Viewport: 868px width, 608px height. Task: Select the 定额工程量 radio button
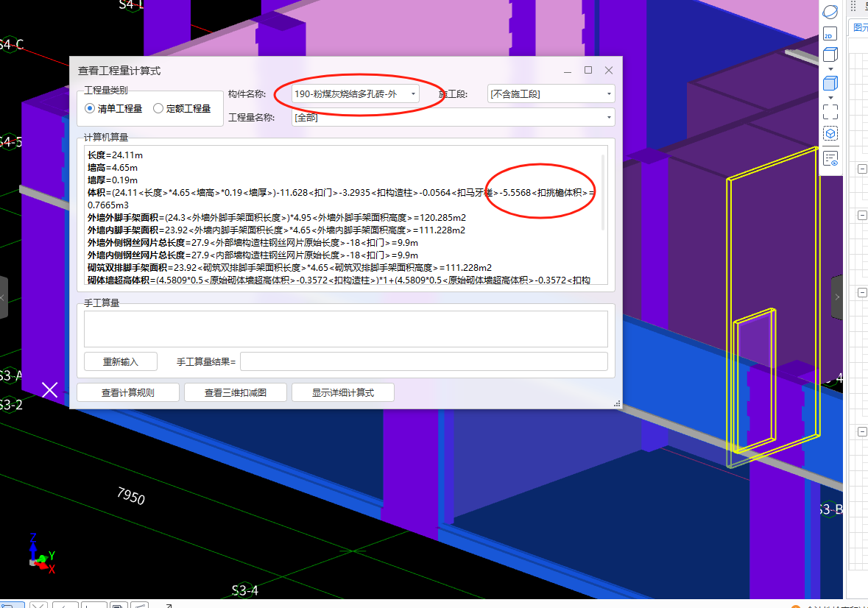coord(158,108)
